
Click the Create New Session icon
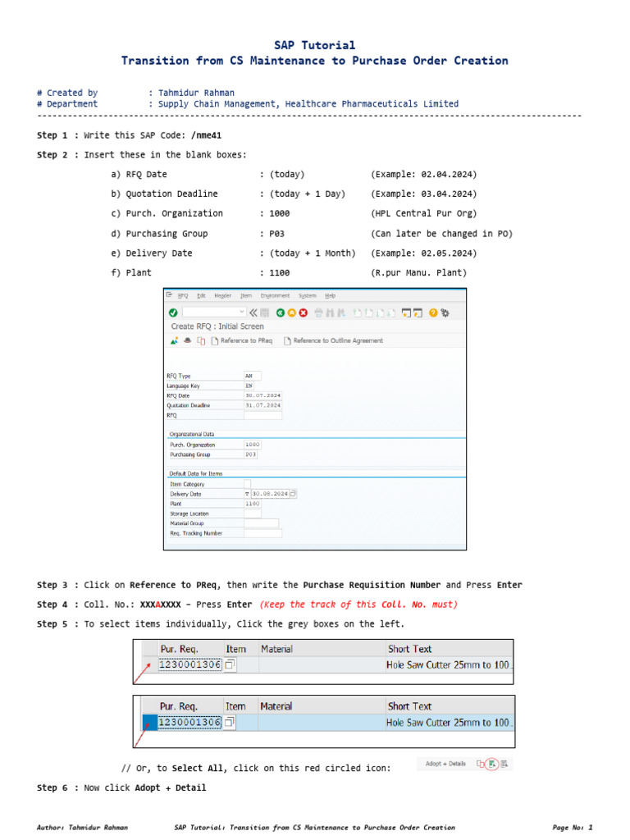tap(407, 313)
